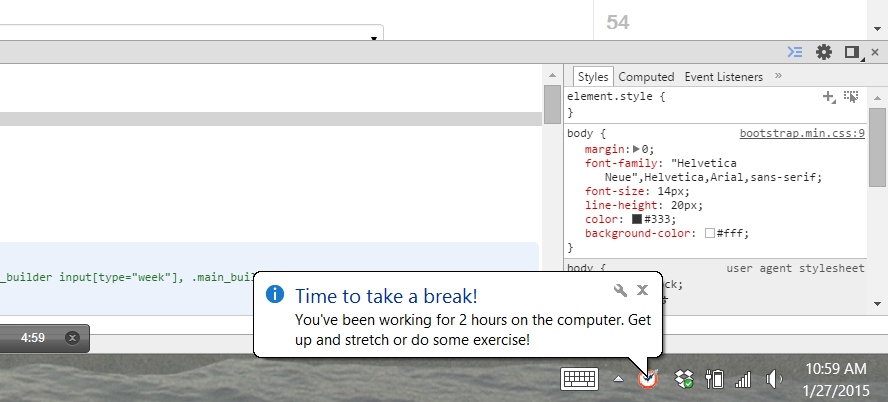Image resolution: width=888 pixels, height=402 pixels.
Task: Switch to the Computed tab
Action: 646,77
